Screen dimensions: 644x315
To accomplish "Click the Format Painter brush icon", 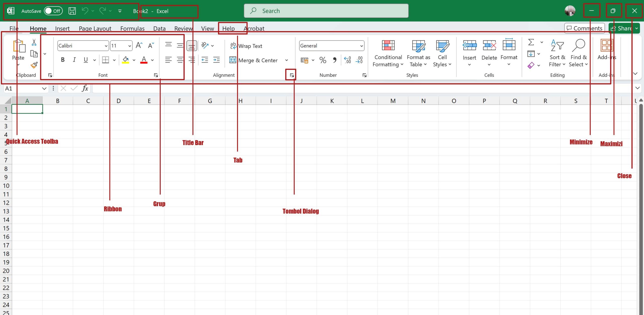I will [34, 65].
